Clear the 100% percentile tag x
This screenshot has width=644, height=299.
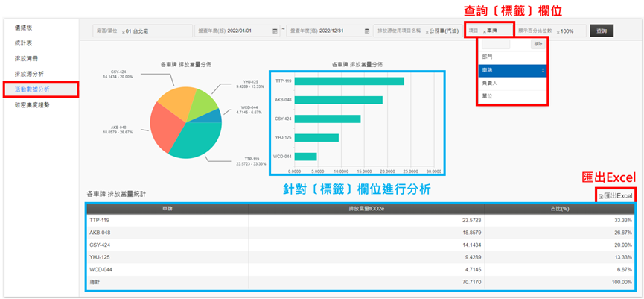click(x=558, y=31)
